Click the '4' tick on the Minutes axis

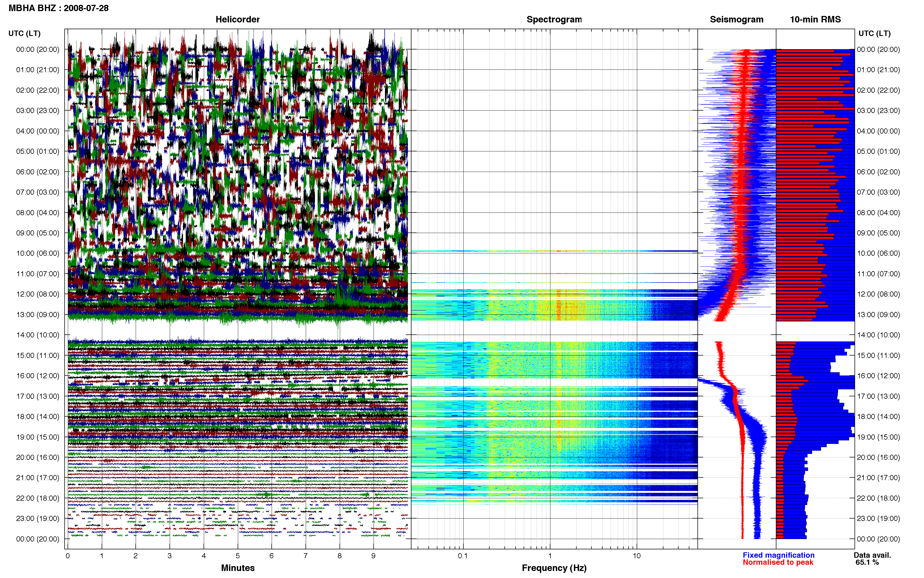click(204, 556)
